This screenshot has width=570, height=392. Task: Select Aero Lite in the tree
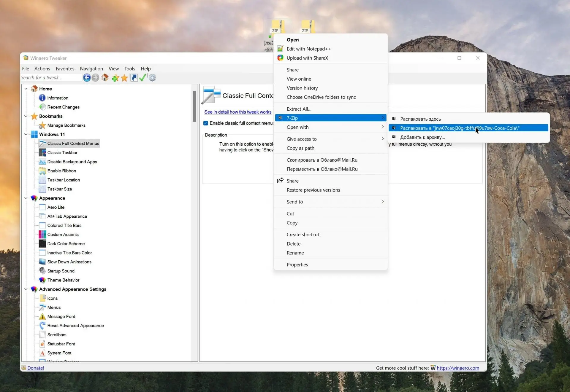[x=56, y=207]
